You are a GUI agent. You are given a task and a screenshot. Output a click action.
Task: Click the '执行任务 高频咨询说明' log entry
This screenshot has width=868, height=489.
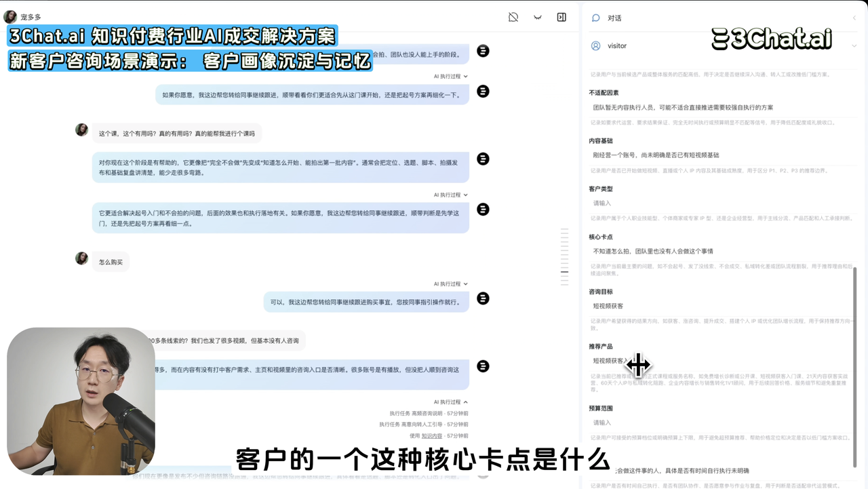click(x=429, y=413)
